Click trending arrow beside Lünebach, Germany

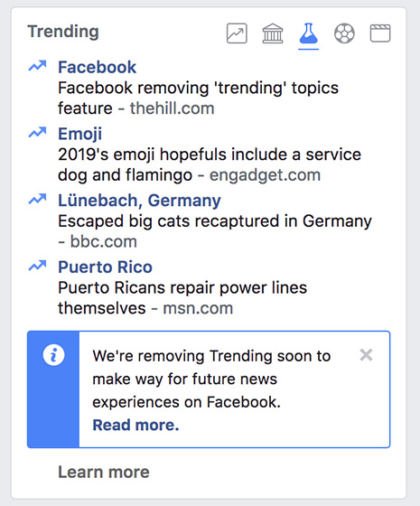click(x=37, y=199)
